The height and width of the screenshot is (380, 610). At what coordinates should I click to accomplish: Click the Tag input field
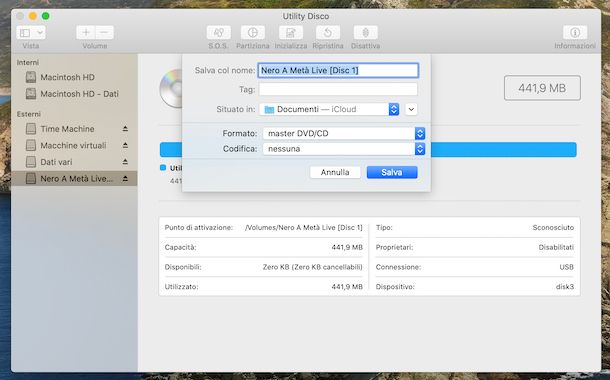[x=338, y=89]
